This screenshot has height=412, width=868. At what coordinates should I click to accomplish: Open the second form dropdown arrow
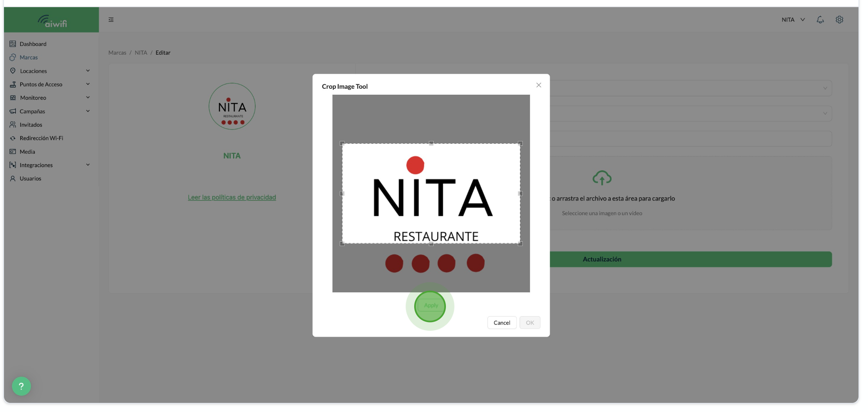[825, 113]
